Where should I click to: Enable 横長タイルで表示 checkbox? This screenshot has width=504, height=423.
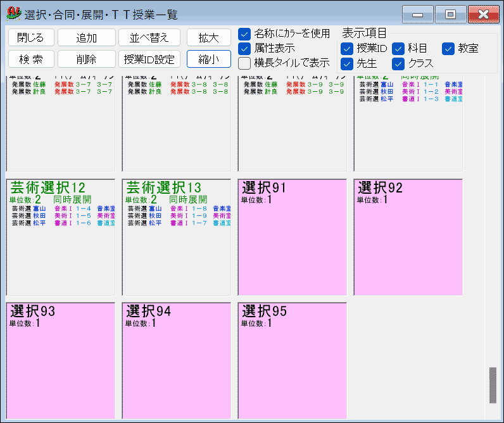click(244, 63)
